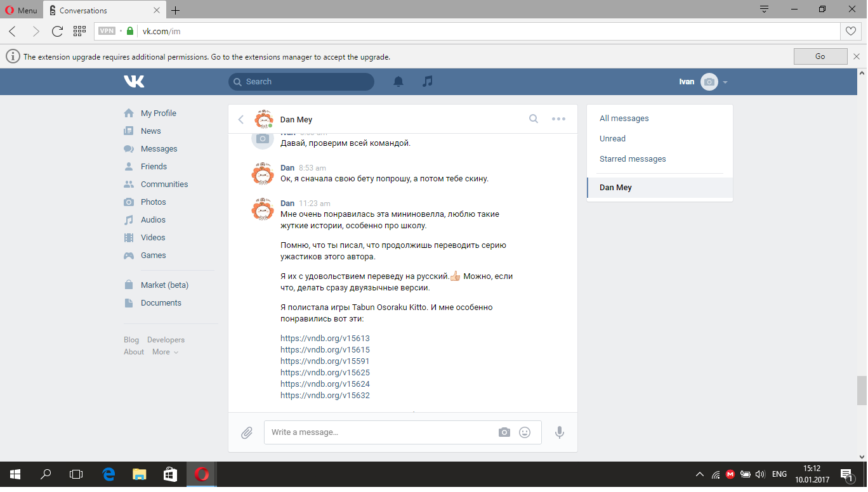Click the vk.com/im address bar
The height and width of the screenshot is (492, 868).
tap(467, 31)
